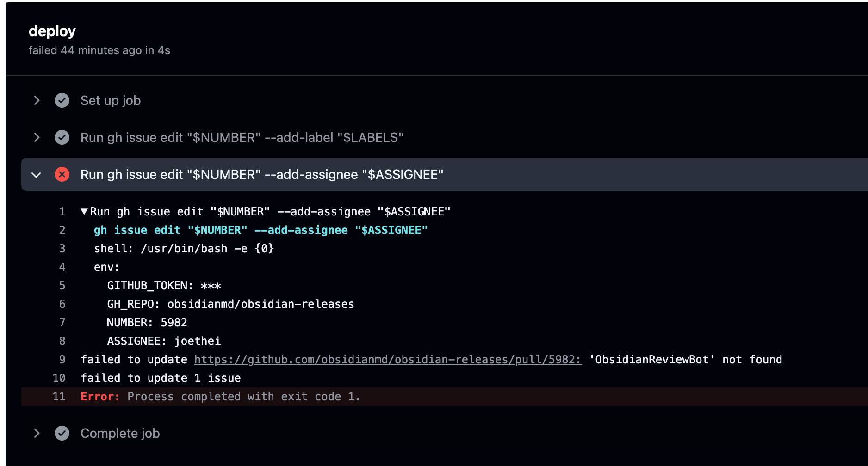Collapse the failed add-assignee step chevron
This screenshot has height=466, width=868.
[x=37, y=175]
